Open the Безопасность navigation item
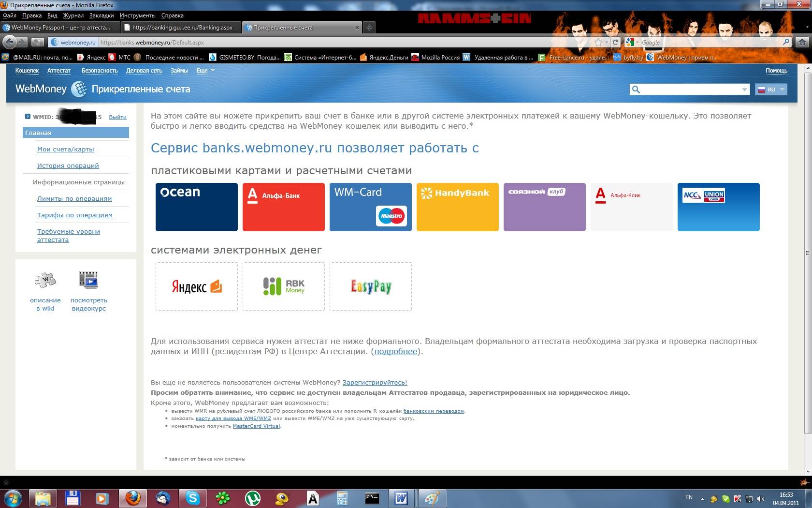This screenshot has height=508, width=812. tap(100, 71)
